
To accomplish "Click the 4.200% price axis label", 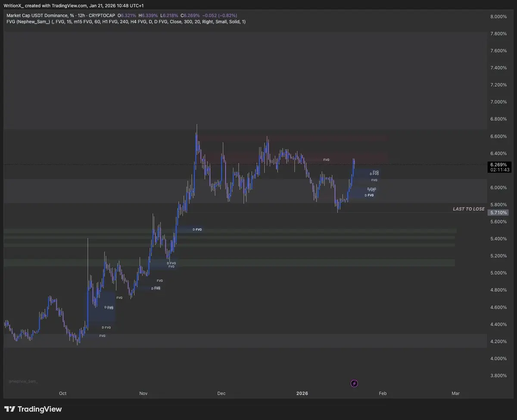I will 498,341.
